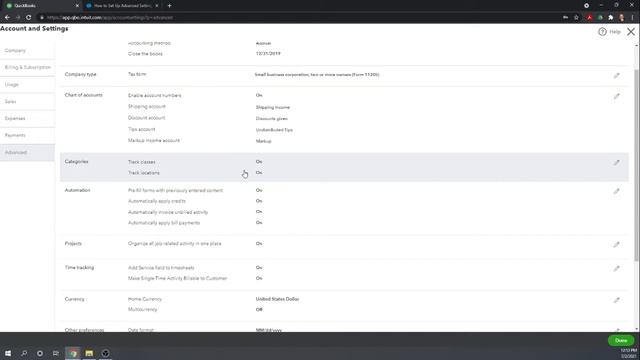
Task: Edit the Time tracking pencil icon
Action: 616,269
